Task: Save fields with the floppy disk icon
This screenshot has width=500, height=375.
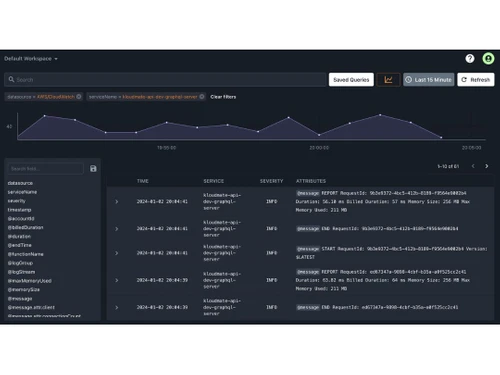Action: coord(93,169)
